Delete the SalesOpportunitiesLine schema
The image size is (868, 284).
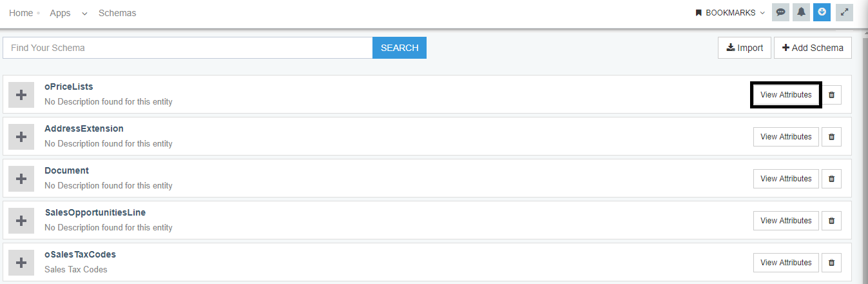[x=831, y=221]
